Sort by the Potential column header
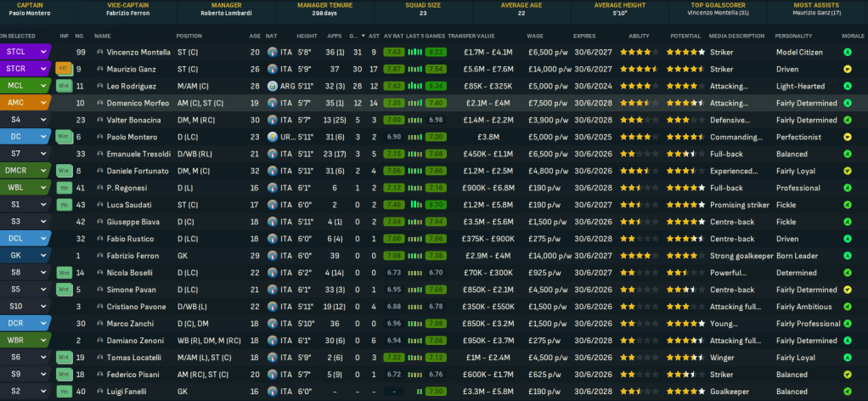 (x=685, y=36)
